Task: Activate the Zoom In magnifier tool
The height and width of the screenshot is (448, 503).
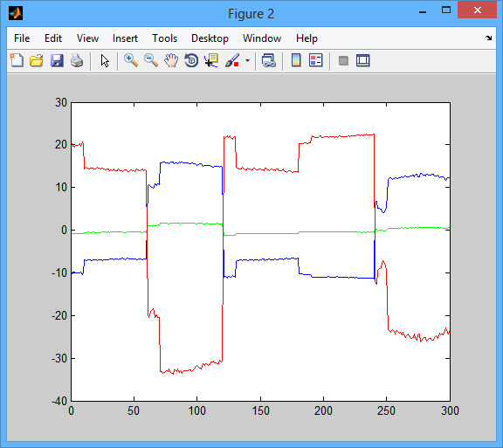Action: (131, 60)
